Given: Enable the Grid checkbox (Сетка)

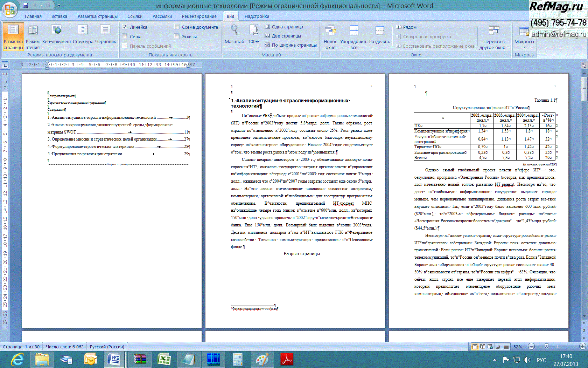Looking at the screenshot, I should point(125,36).
